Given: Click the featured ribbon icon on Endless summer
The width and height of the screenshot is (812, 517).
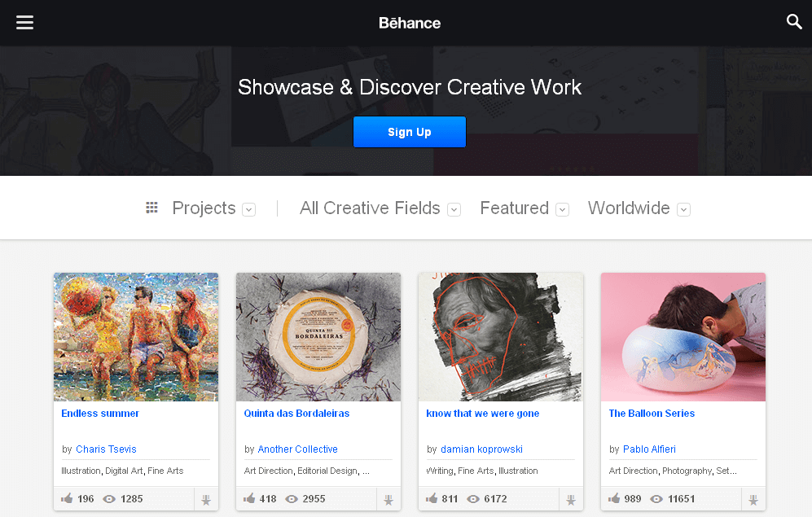Looking at the screenshot, I should [x=206, y=499].
